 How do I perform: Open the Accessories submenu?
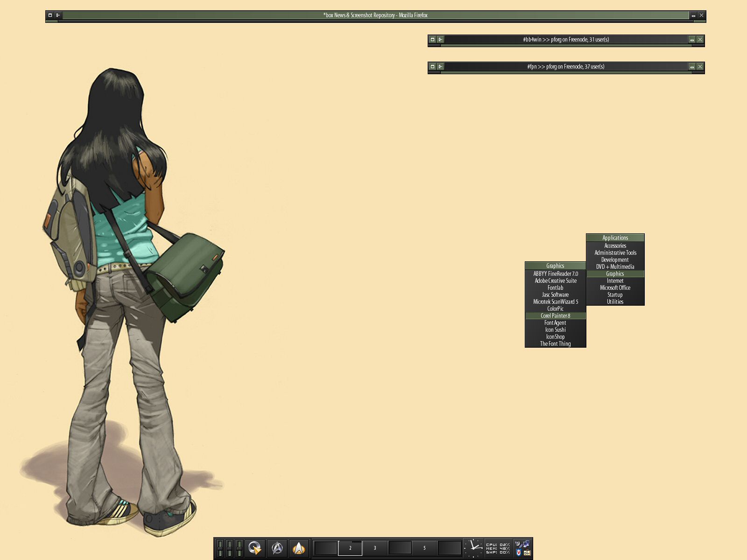pos(615,246)
